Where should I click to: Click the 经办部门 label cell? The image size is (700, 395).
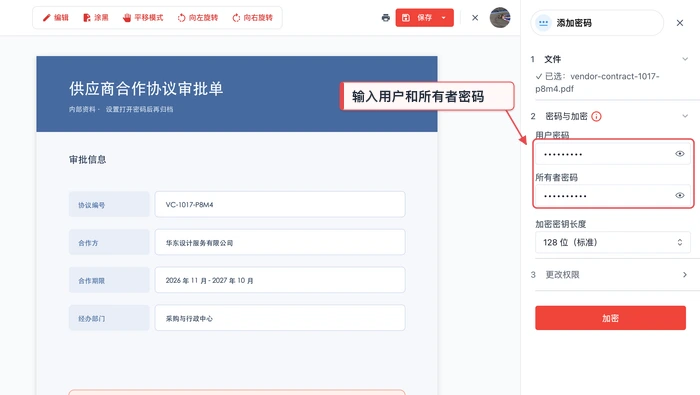109,318
